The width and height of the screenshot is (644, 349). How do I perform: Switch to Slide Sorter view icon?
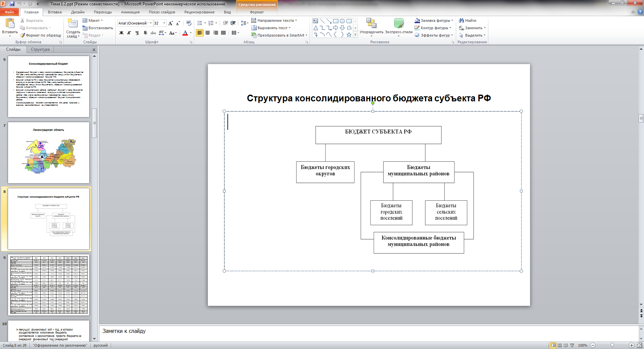click(559, 345)
